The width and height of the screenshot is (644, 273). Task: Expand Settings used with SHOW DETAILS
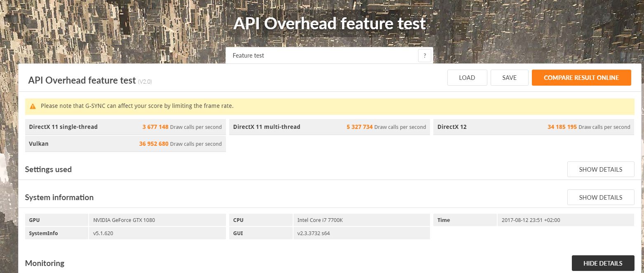600,169
